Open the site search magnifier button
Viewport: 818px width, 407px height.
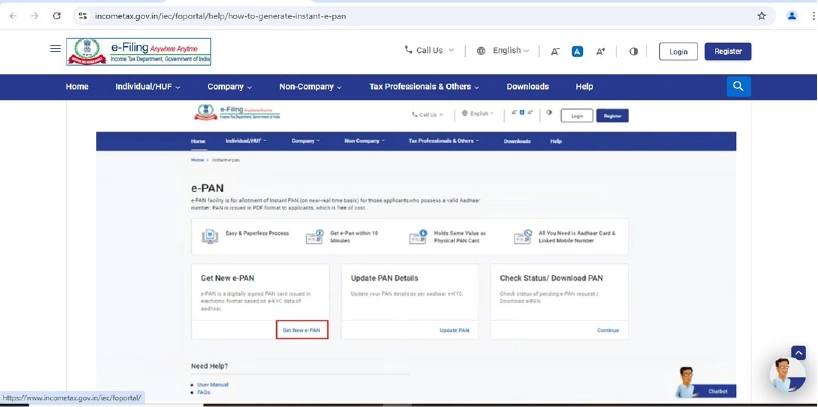point(739,87)
